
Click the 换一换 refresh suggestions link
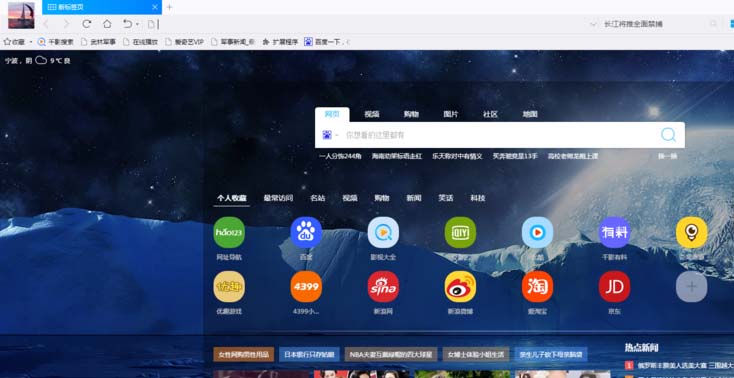pos(668,156)
